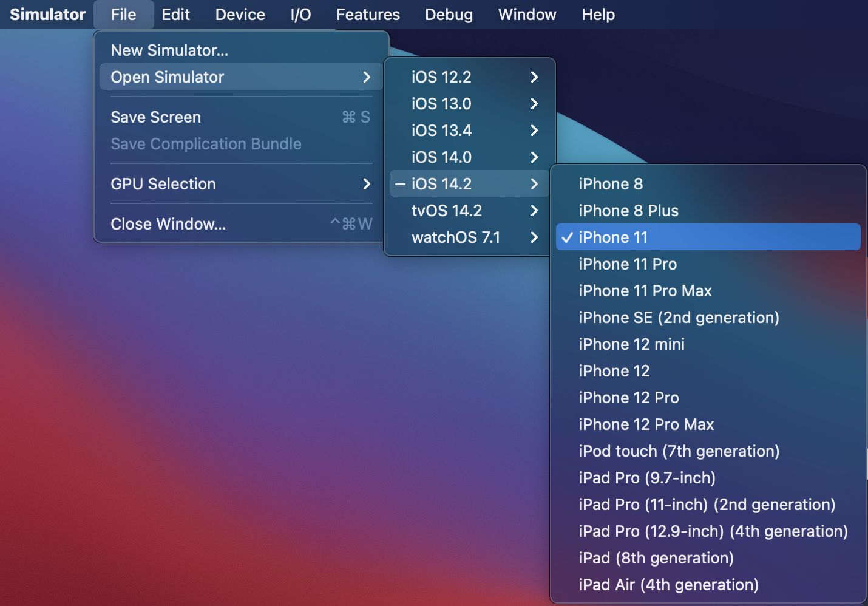The height and width of the screenshot is (606, 868).
Task: Open the Debug menu
Action: (x=449, y=15)
